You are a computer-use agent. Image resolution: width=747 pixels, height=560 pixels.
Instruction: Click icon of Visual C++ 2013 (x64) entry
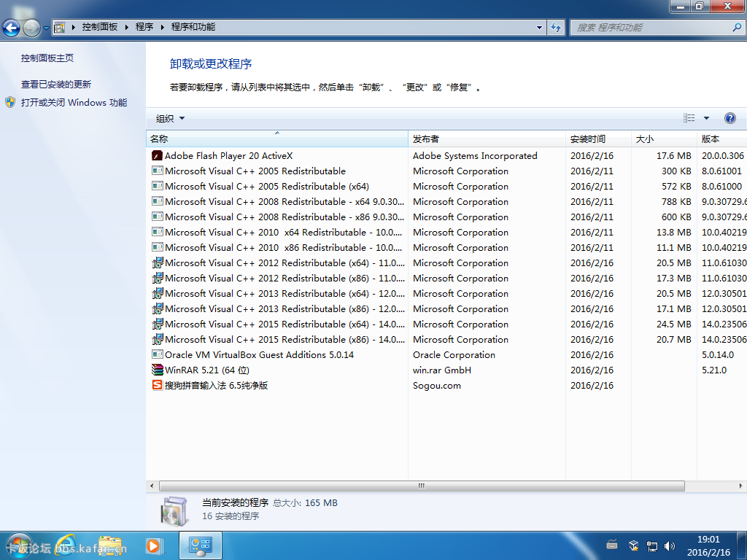tap(158, 293)
